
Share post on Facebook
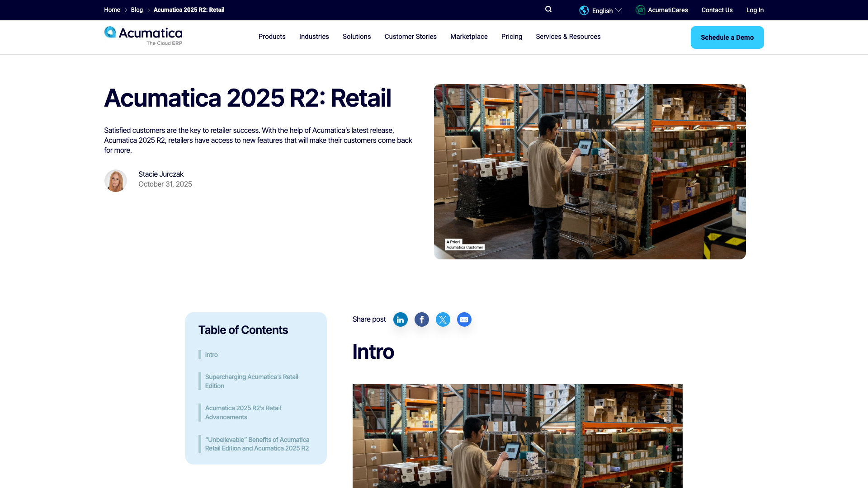point(422,319)
